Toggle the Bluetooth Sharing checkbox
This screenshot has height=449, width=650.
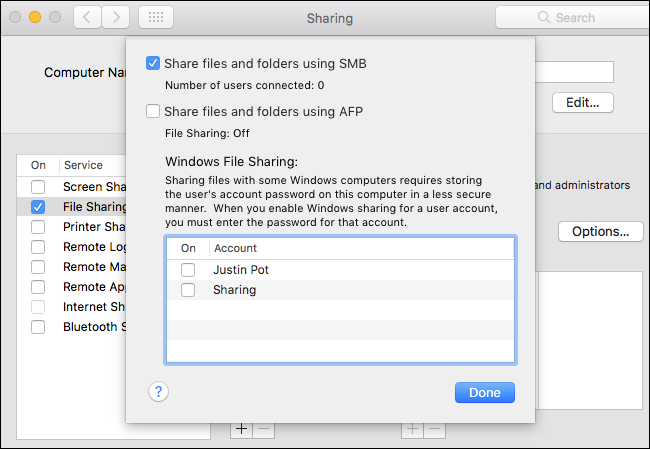(38, 327)
